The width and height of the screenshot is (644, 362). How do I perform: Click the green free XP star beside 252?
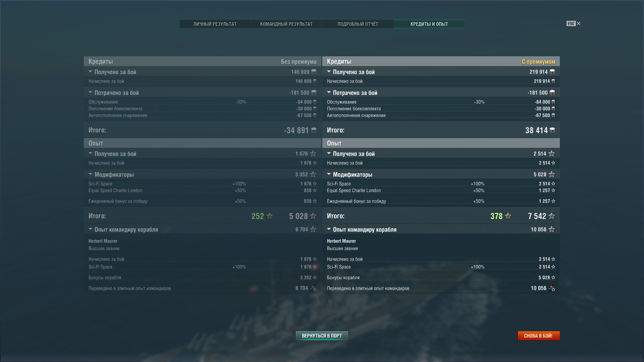(269, 216)
